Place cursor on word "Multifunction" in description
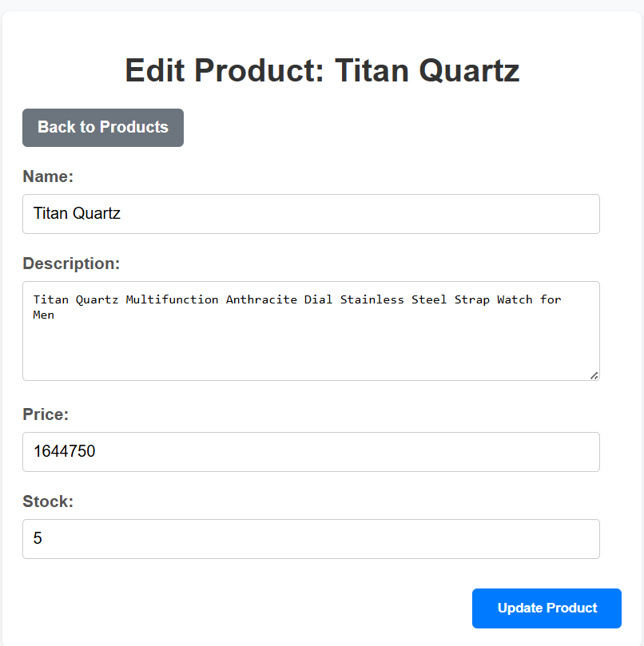The image size is (644, 646). point(172,299)
